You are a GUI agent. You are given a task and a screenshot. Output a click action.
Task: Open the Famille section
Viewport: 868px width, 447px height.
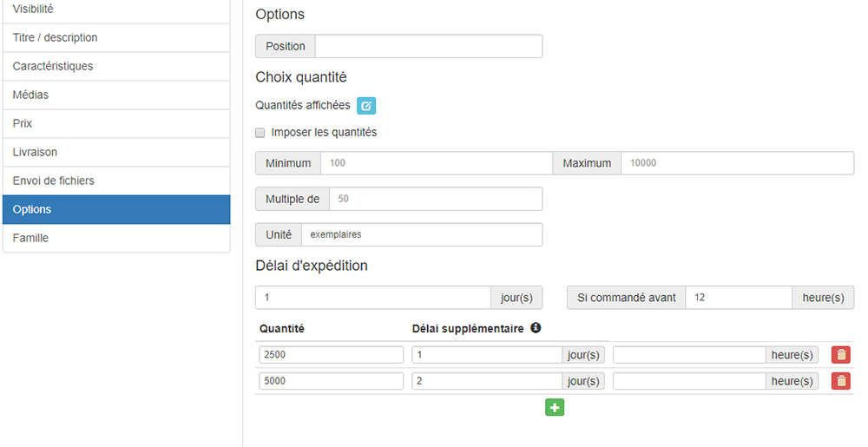coord(116,239)
